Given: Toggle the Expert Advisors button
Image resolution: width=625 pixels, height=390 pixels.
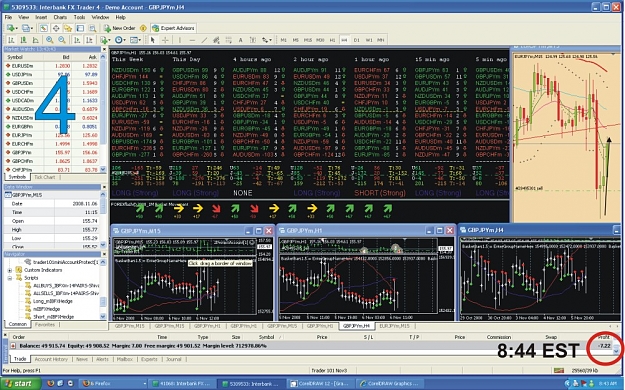Looking at the screenshot, I should click(173, 28).
